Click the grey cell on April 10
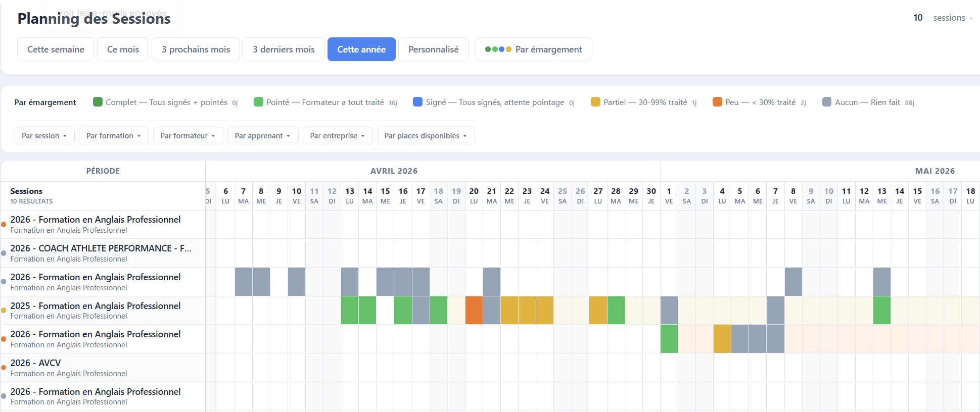The image size is (980, 412). (297, 282)
